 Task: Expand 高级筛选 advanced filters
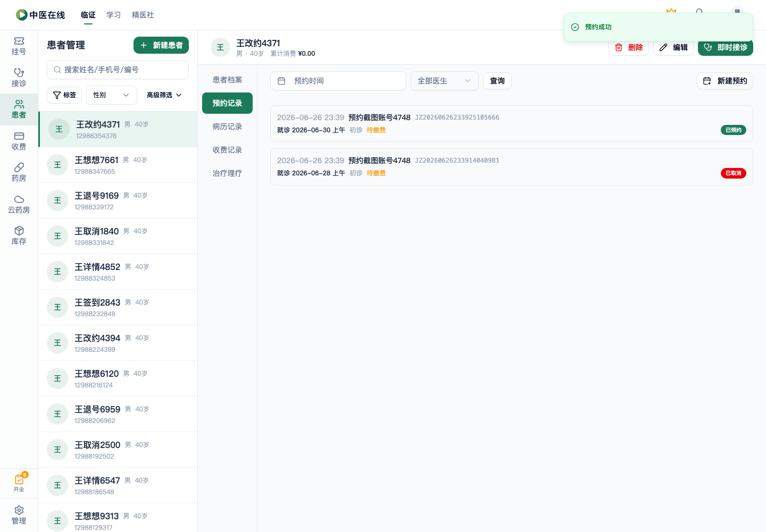pos(164,95)
